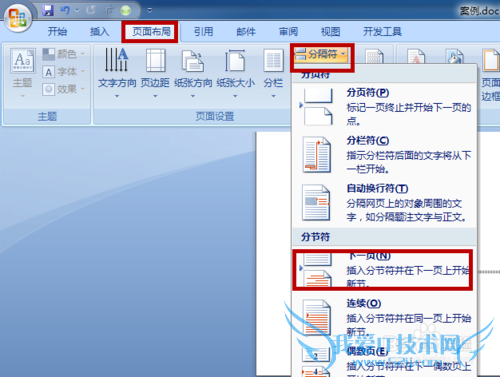Screen dimensions: 500x377
Task: Open the 主题 themes gallery
Action: click(23, 73)
